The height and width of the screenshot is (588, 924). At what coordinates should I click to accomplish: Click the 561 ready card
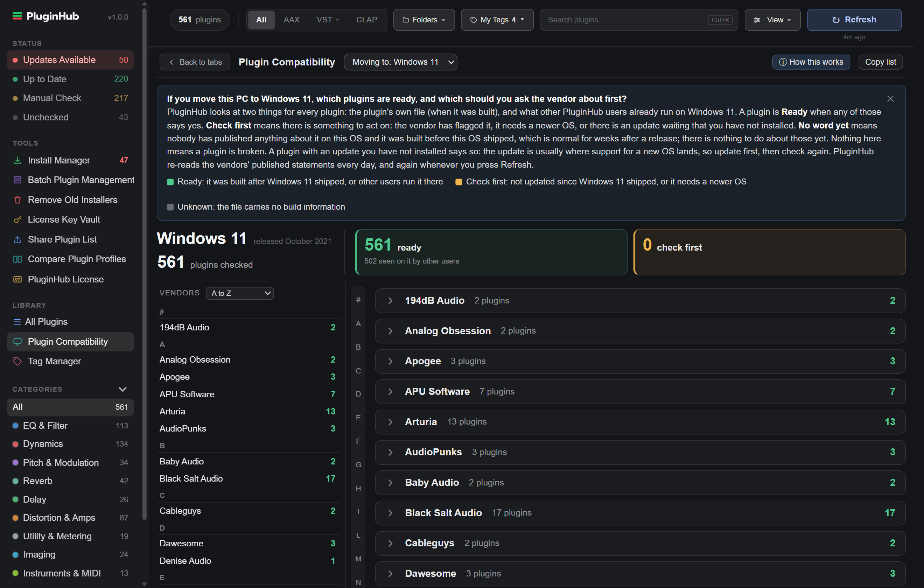[491, 252]
